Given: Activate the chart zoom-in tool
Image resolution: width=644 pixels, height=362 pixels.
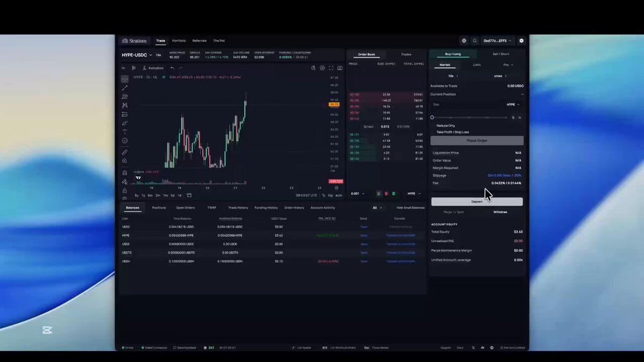Looking at the screenshot, I should (125, 161).
